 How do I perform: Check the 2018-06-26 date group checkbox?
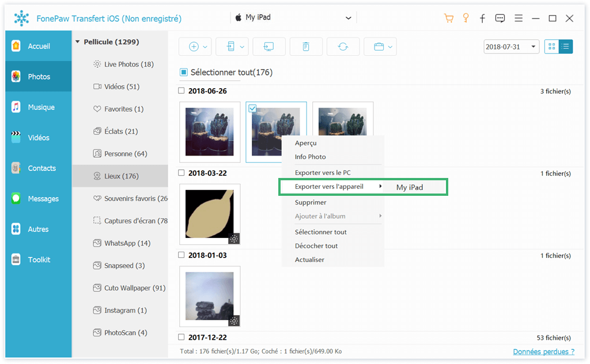tap(181, 91)
